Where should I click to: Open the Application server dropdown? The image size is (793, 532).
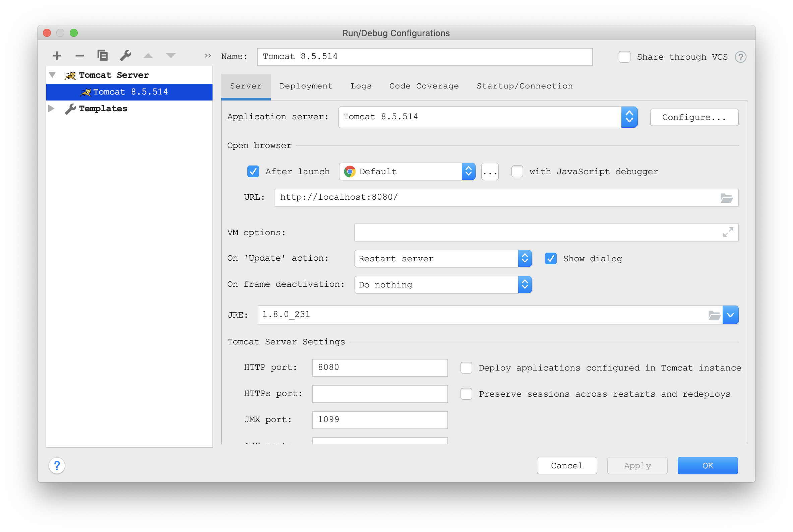click(629, 117)
